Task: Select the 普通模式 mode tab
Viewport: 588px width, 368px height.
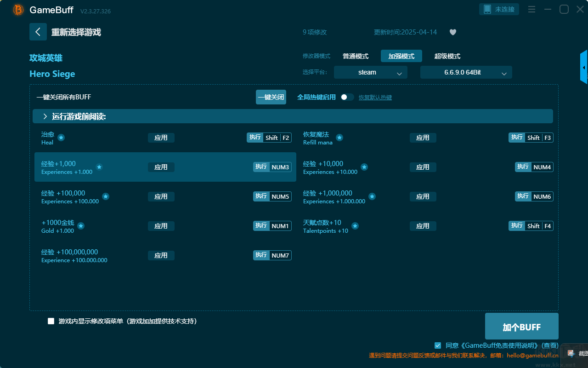Action: click(x=356, y=56)
